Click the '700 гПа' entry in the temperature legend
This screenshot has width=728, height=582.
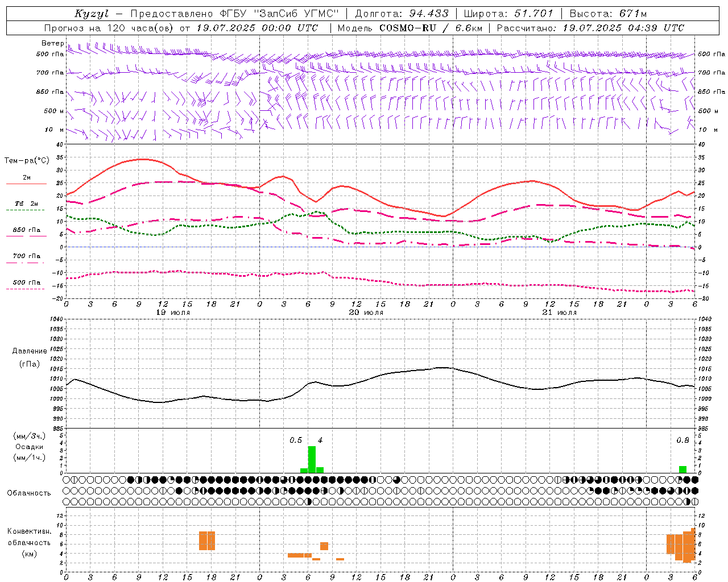click(27, 256)
